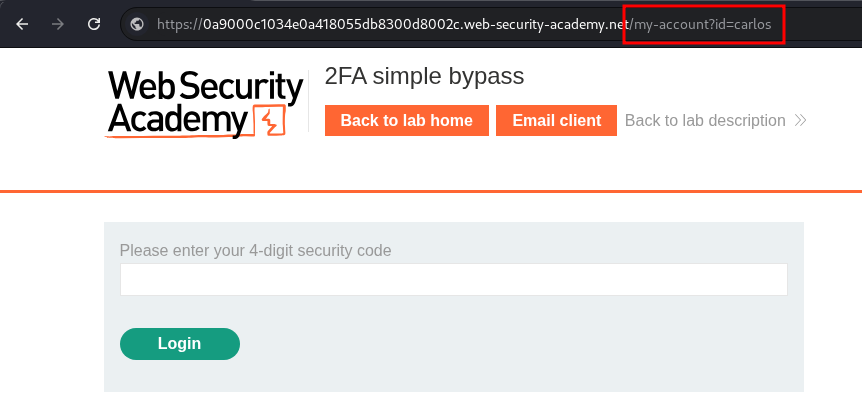
Task: Click the browser back arrow
Action: 22,24
